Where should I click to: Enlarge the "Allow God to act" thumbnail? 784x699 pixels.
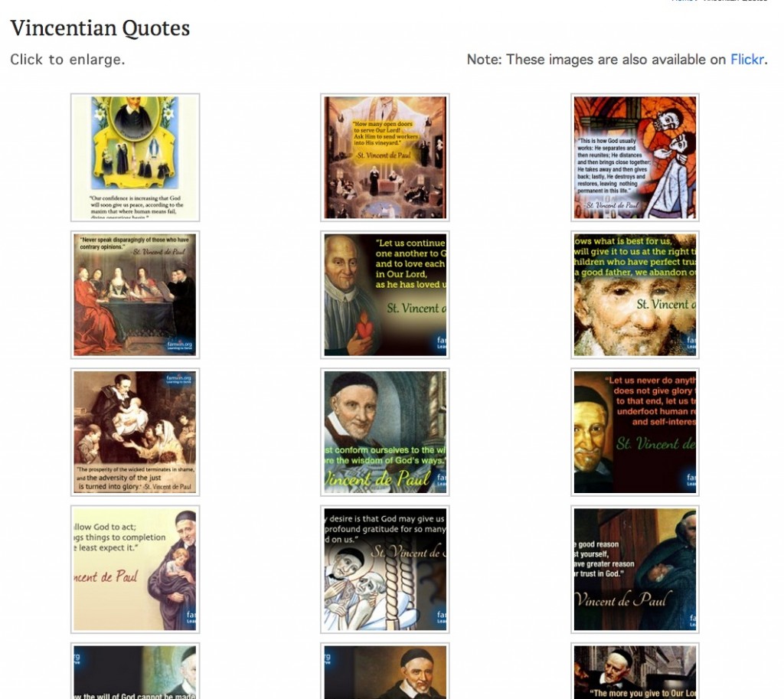coord(135,570)
